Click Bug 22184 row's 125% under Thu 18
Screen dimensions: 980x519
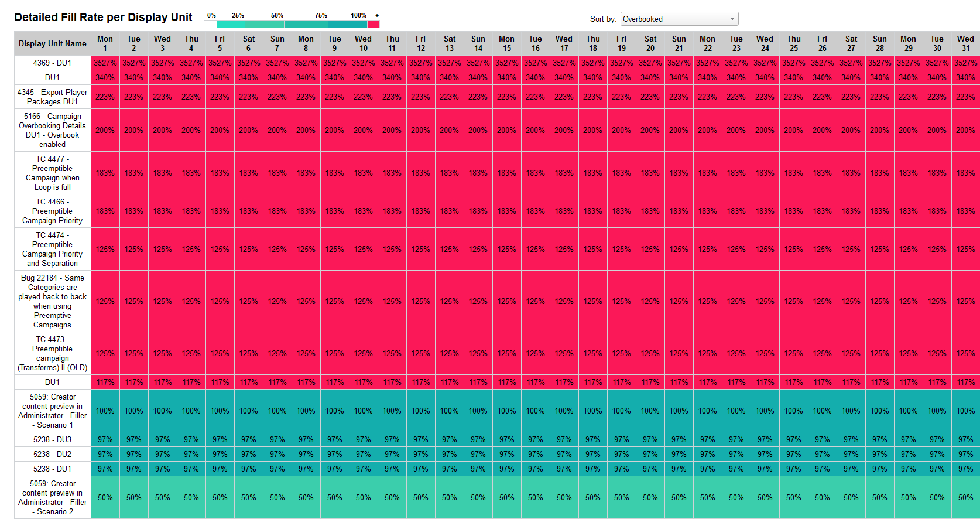coord(593,301)
